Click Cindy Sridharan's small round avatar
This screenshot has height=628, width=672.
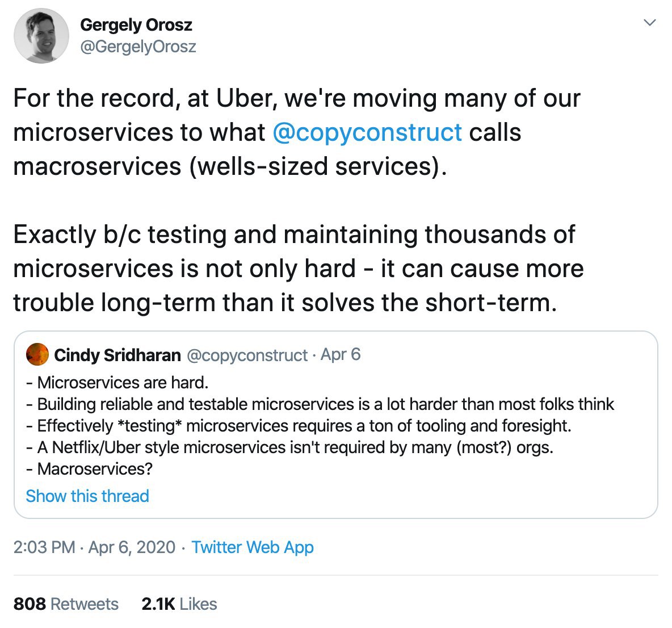coord(37,354)
